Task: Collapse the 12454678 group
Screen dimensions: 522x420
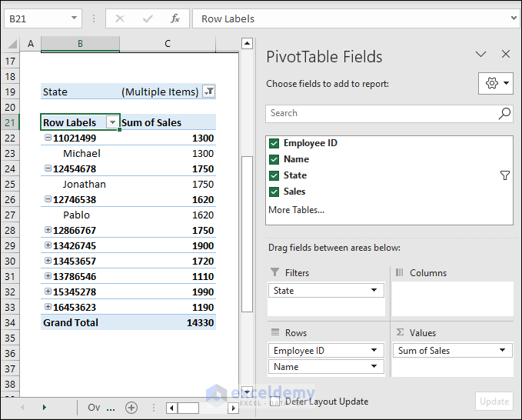Action: tap(48, 168)
